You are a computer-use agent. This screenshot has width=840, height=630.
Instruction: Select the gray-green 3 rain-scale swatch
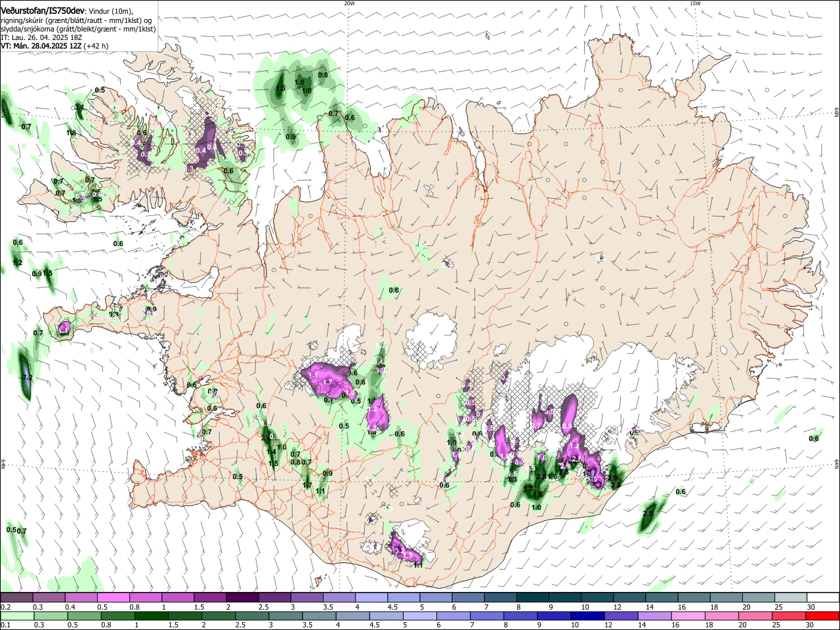(x=285, y=616)
